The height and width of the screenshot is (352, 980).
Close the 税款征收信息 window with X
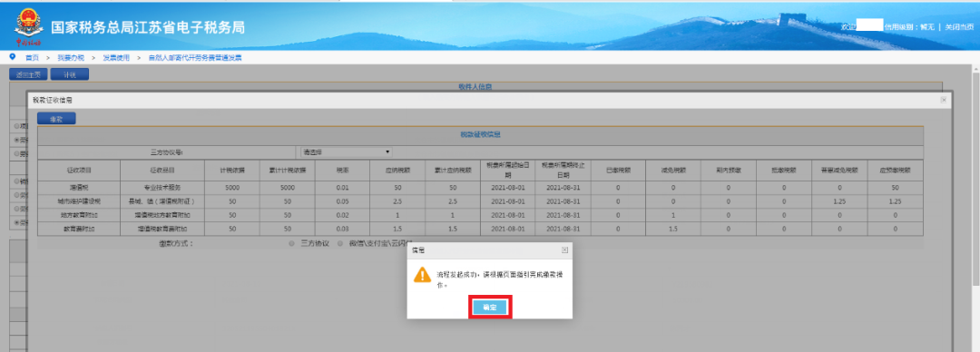point(944,100)
